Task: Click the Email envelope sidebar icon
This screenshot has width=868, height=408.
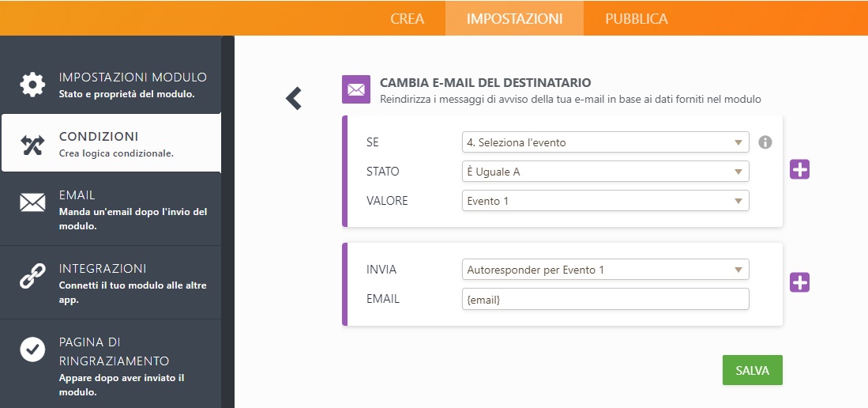Action: pos(32,202)
